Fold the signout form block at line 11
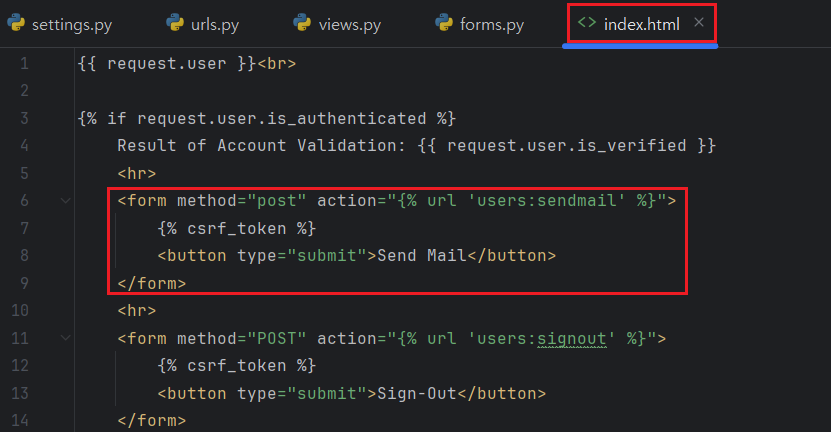The image size is (831, 432). click(65, 338)
